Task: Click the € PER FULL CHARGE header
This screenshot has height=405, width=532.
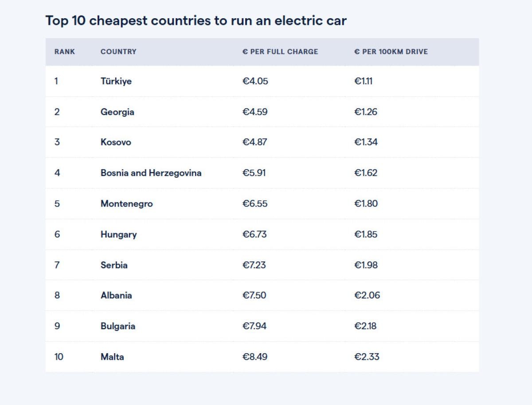Action: click(x=280, y=52)
